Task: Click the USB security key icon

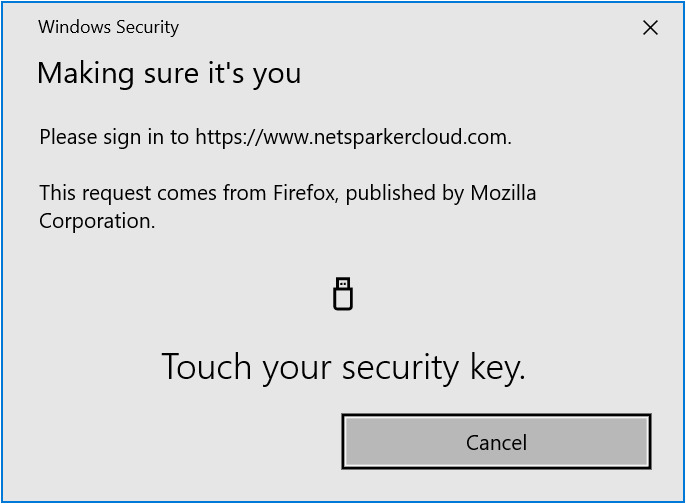Action: pyautogui.click(x=343, y=294)
